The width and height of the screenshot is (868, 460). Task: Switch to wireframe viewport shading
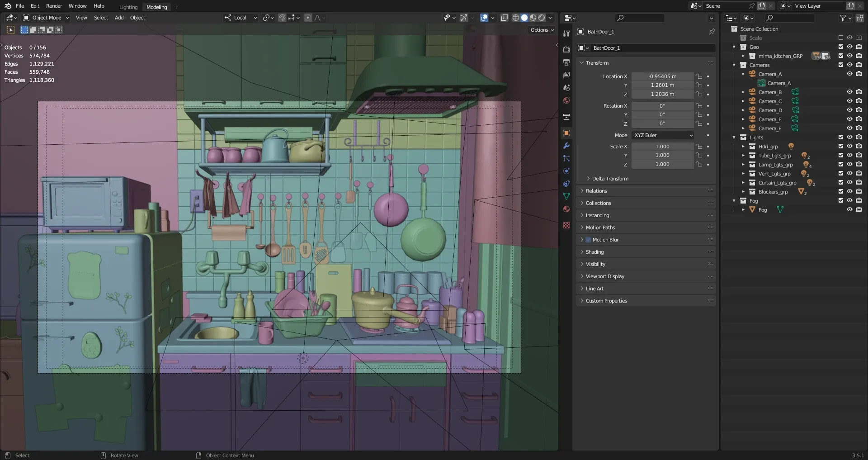(x=515, y=18)
